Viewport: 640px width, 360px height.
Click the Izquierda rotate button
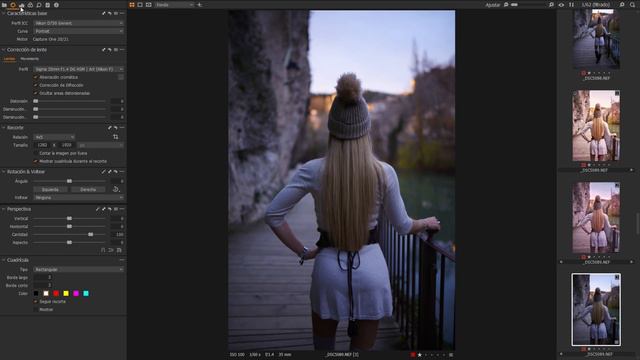pos(50,189)
